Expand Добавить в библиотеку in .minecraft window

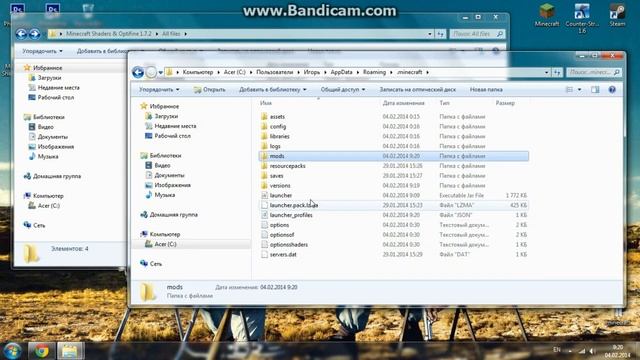(273, 89)
